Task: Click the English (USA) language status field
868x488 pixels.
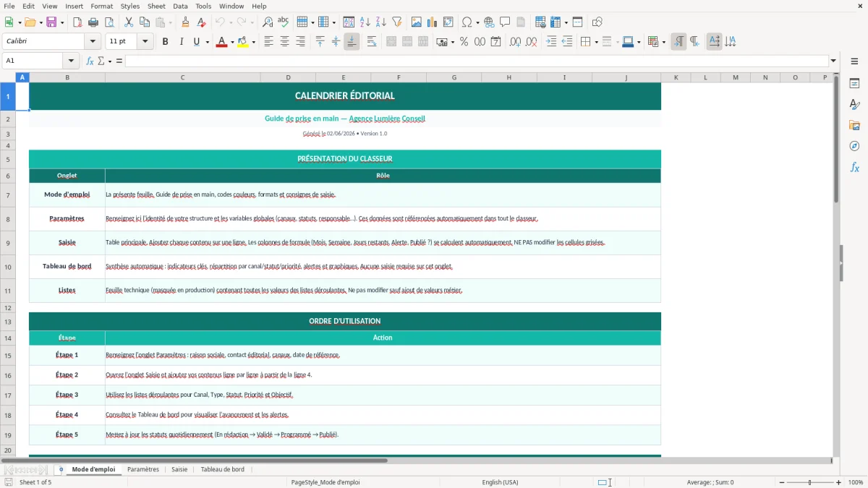Action: [501, 482]
